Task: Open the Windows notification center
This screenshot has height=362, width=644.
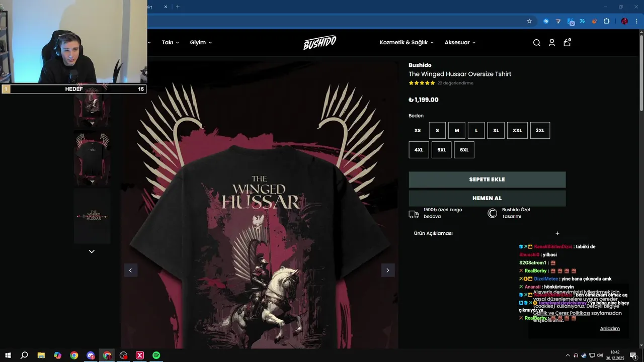Action: tap(633, 355)
